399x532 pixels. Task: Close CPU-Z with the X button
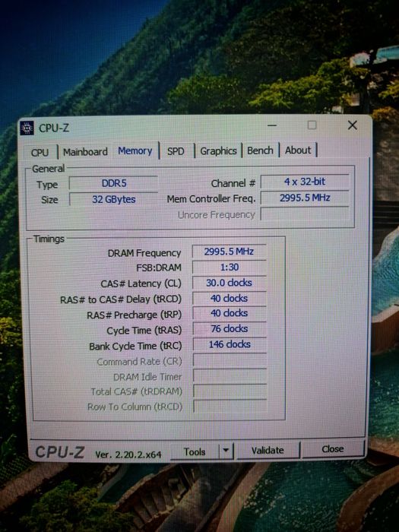(353, 125)
